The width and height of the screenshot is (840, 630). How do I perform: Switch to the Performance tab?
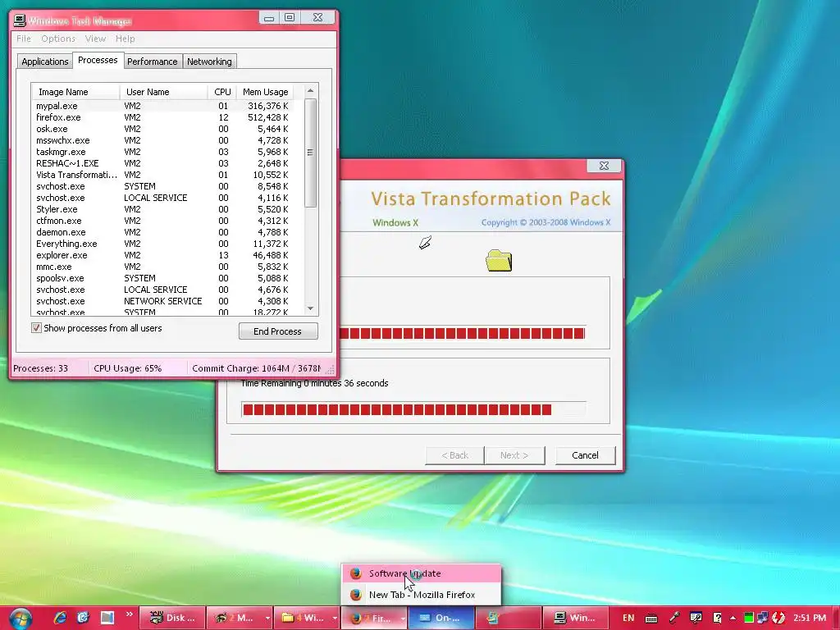[x=152, y=61]
